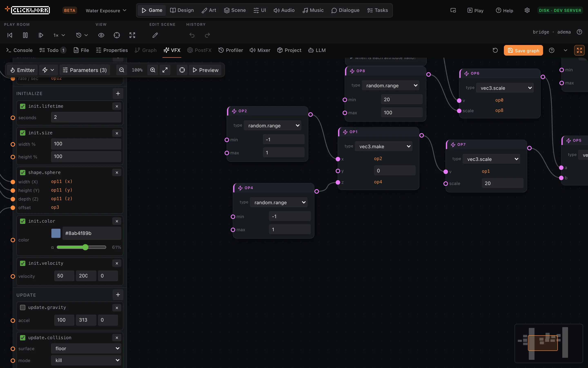Add a module to the UPDATE section
This screenshot has height=368, width=588.
(x=118, y=295)
